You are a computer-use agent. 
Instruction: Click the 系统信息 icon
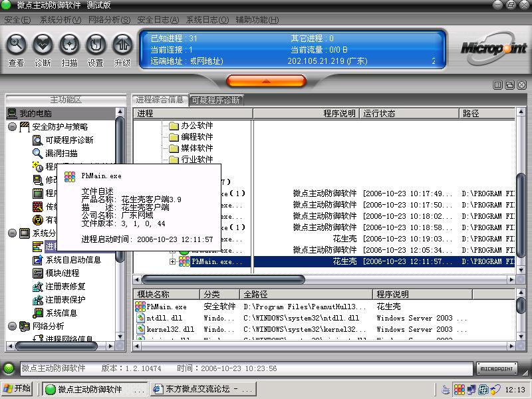tap(37, 313)
